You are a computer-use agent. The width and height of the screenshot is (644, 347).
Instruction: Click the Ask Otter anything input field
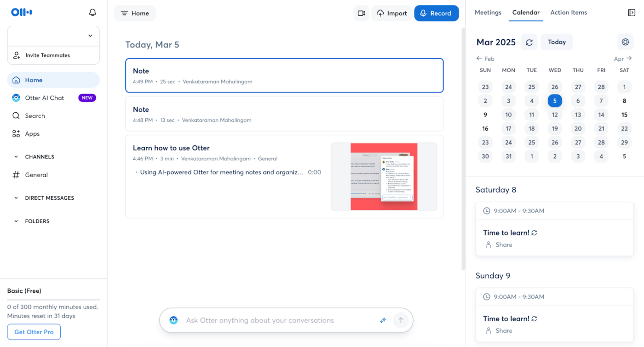(276, 320)
